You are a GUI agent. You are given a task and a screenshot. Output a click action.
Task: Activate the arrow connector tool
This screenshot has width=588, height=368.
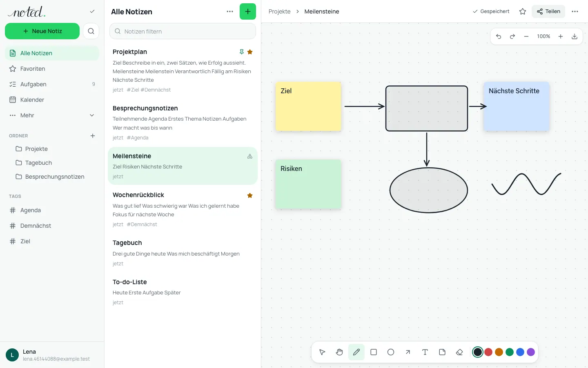point(408,352)
